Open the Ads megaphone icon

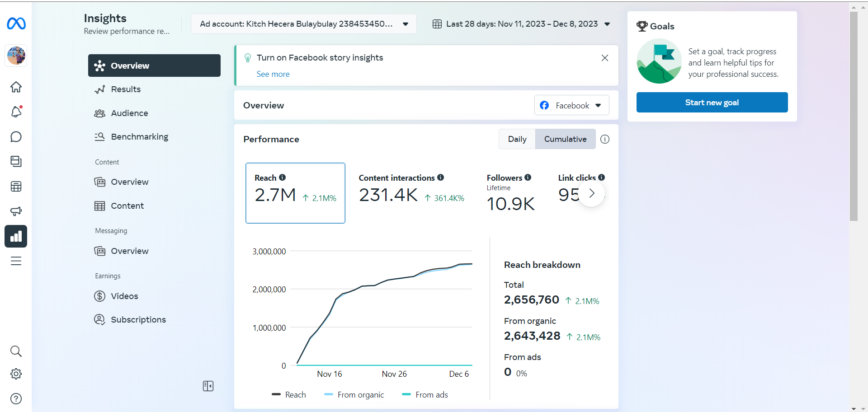(x=16, y=211)
